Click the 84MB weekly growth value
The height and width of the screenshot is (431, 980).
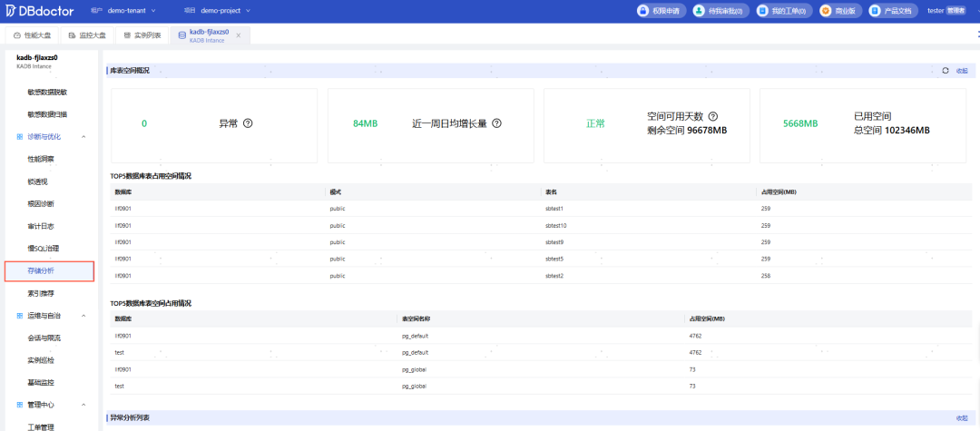pyautogui.click(x=365, y=123)
